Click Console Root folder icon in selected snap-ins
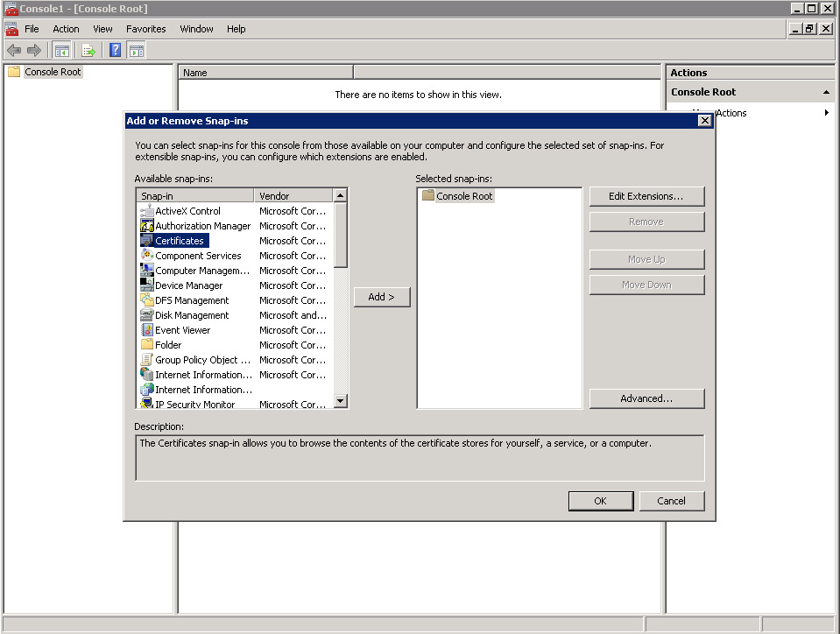 tap(427, 195)
